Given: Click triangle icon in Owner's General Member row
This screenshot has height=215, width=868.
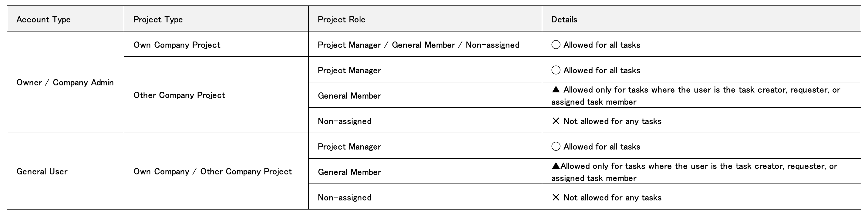Looking at the screenshot, I should pyautogui.click(x=556, y=90).
